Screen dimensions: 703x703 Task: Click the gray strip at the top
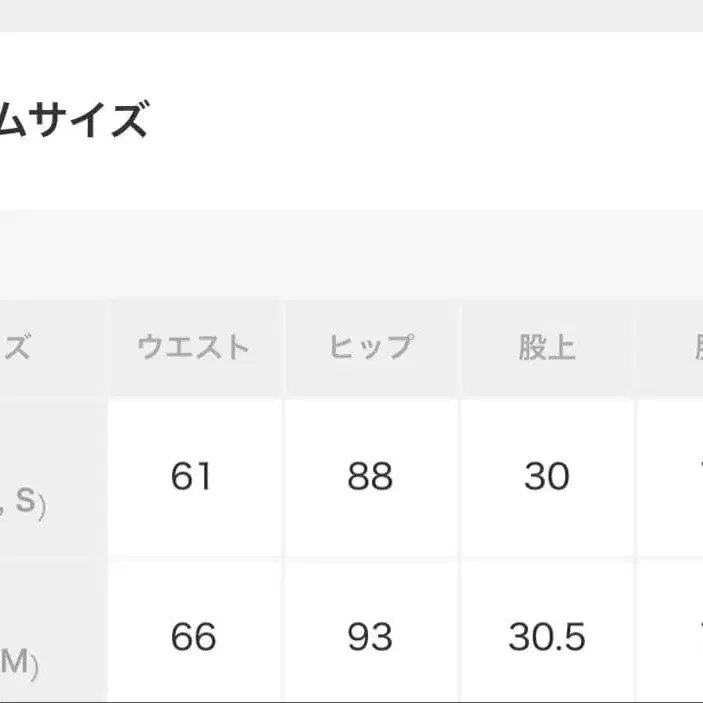350,14
